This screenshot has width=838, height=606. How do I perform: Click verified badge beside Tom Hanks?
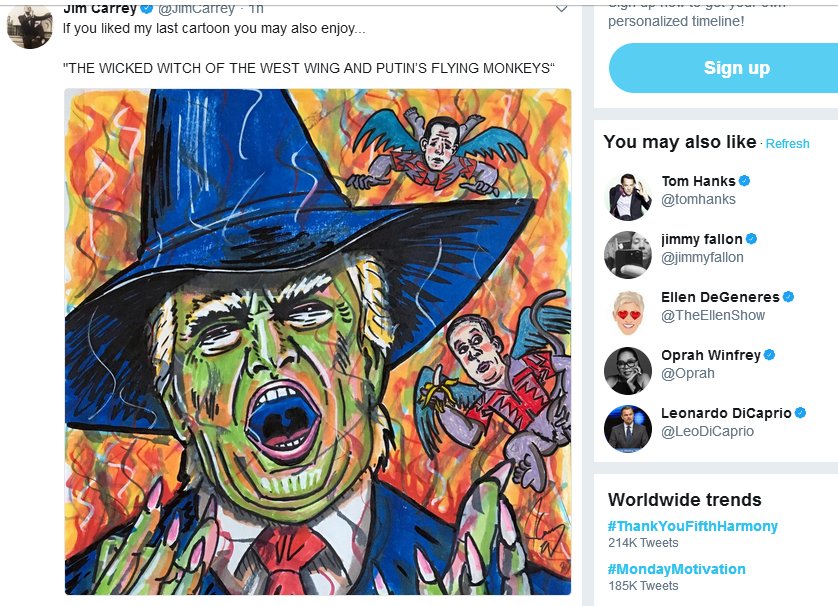tap(745, 181)
